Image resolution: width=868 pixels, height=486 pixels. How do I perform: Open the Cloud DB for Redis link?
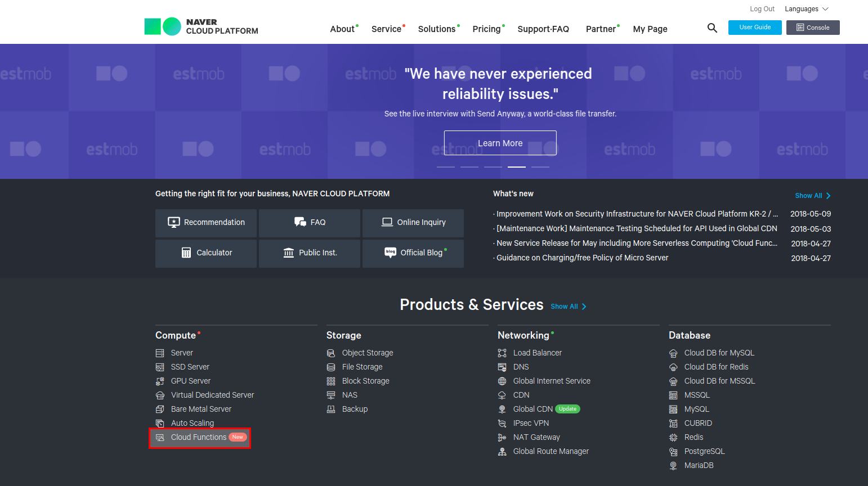[x=717, y=367]
